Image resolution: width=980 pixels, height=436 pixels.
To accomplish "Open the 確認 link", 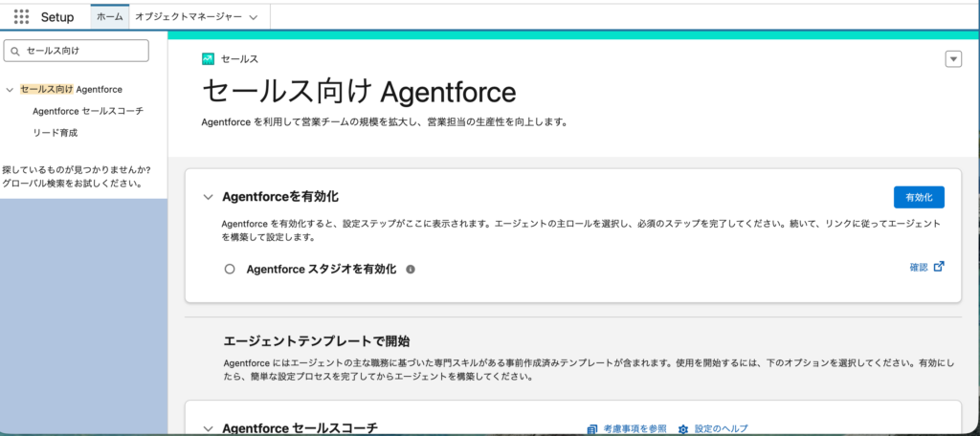I will pyautogui.click(x=918, y=268).
